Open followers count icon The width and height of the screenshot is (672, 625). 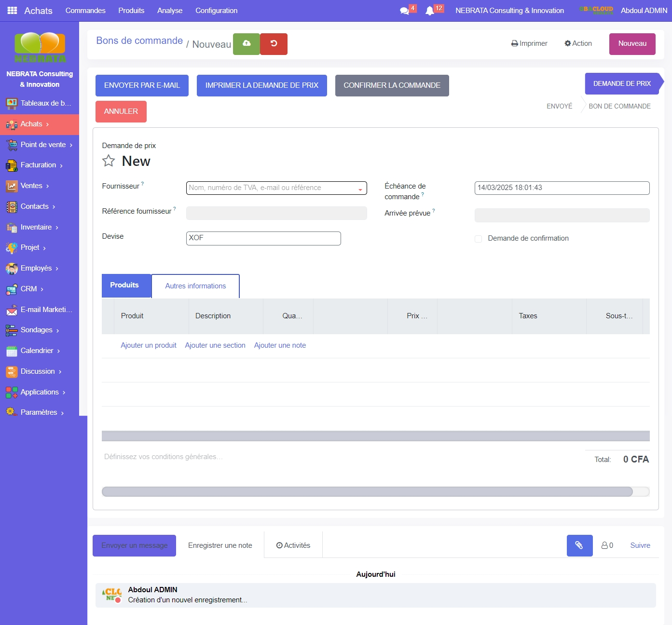click(607, 545)
